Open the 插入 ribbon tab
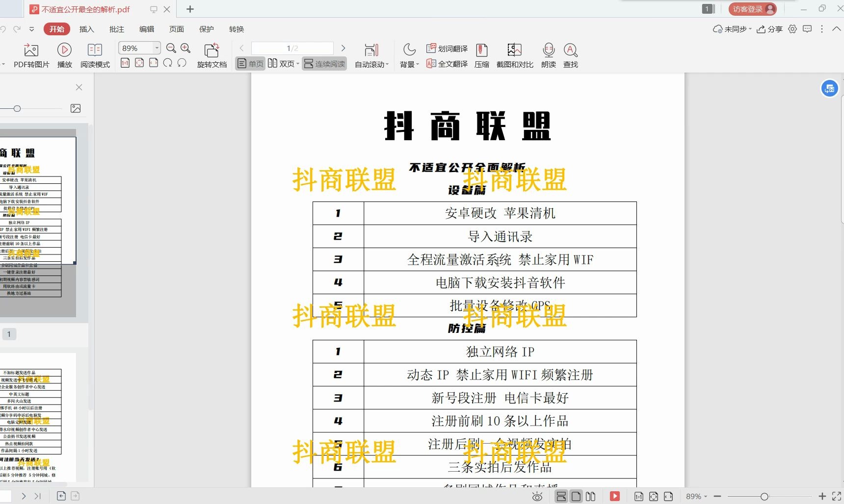844x504 pixels. (x=87, y=29)
